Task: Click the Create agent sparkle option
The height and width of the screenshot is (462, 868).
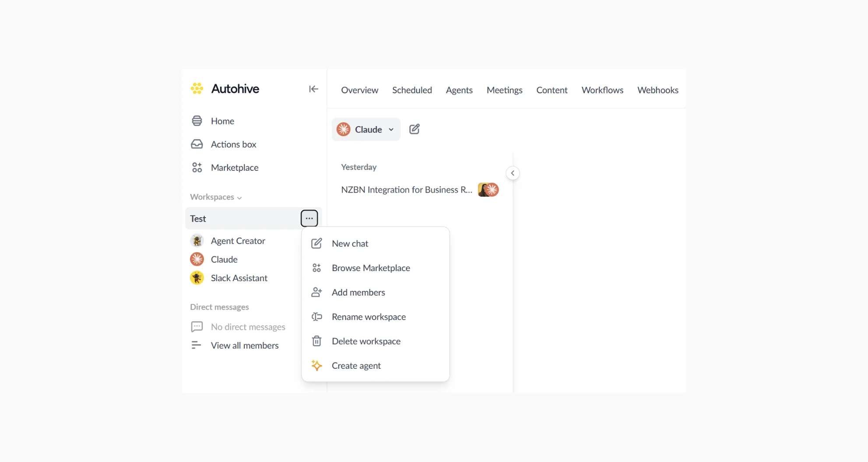Action: (356, 365)
